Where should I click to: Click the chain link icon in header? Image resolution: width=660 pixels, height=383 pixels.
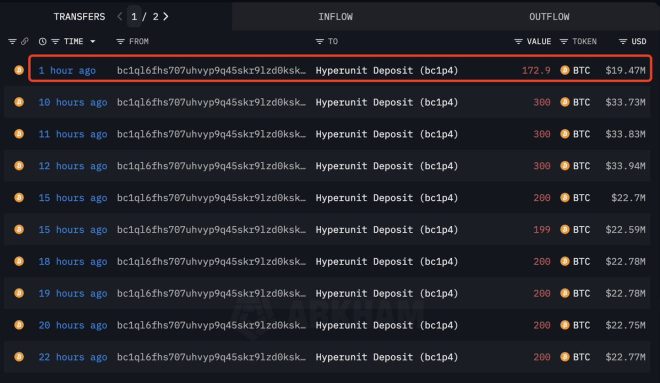(25, 41)
